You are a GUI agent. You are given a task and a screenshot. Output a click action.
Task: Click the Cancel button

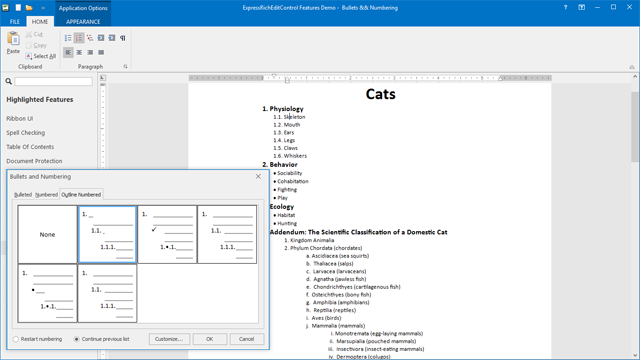coord(247,339)
